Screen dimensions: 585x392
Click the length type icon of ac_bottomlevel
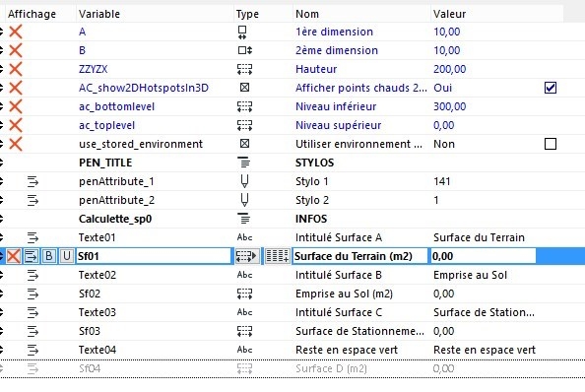[245, 106]
